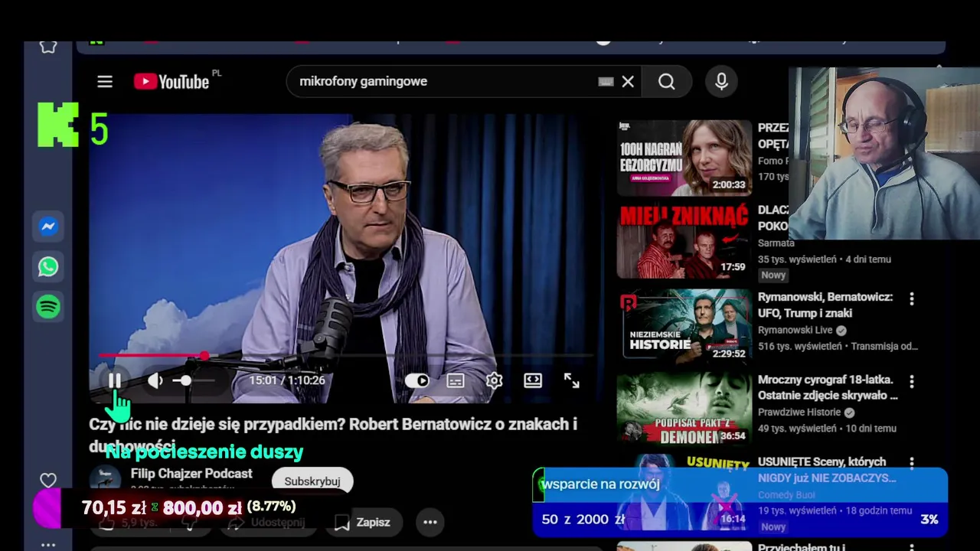The image size is (980, 551).
Task: Go to the YouTube home logo
Action: 171,82
